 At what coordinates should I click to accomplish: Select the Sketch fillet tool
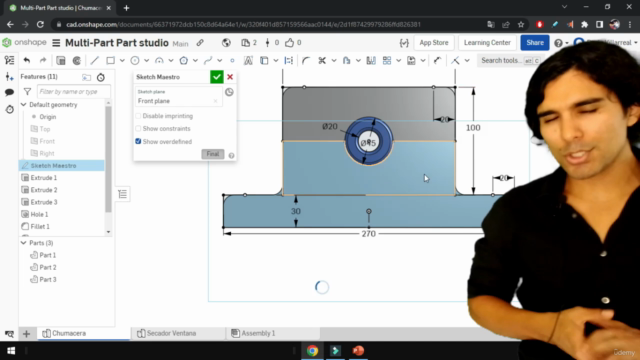pyautogui.click(x=306, y=60)
